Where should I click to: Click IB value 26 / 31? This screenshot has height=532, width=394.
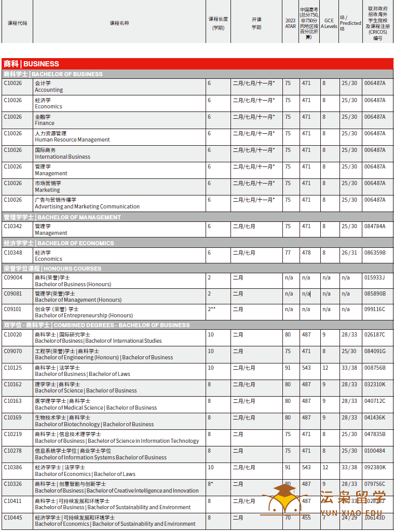(349, 253)
